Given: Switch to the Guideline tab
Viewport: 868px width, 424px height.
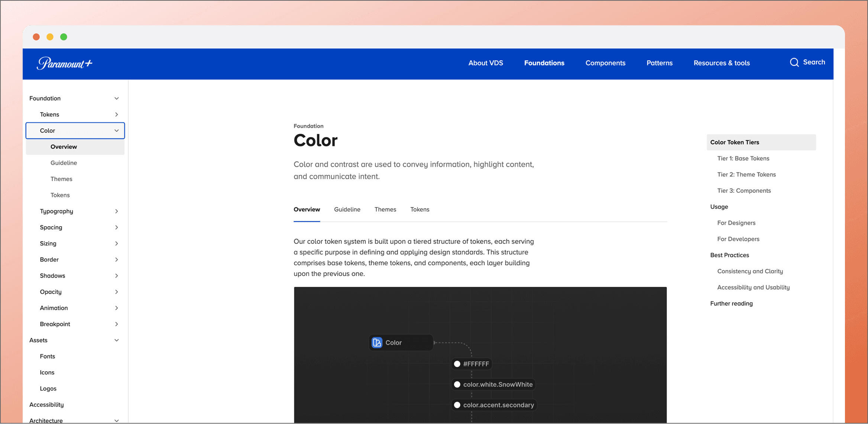Looking at the screenshot, I should [347, 209].
